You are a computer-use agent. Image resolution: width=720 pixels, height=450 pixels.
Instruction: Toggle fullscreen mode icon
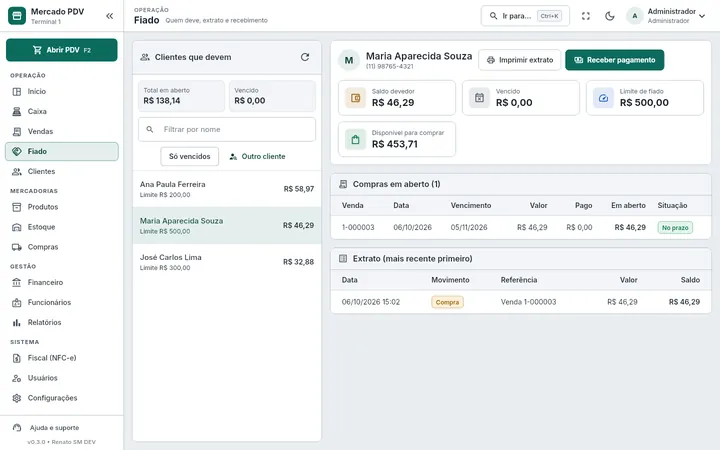coord(585,16)
